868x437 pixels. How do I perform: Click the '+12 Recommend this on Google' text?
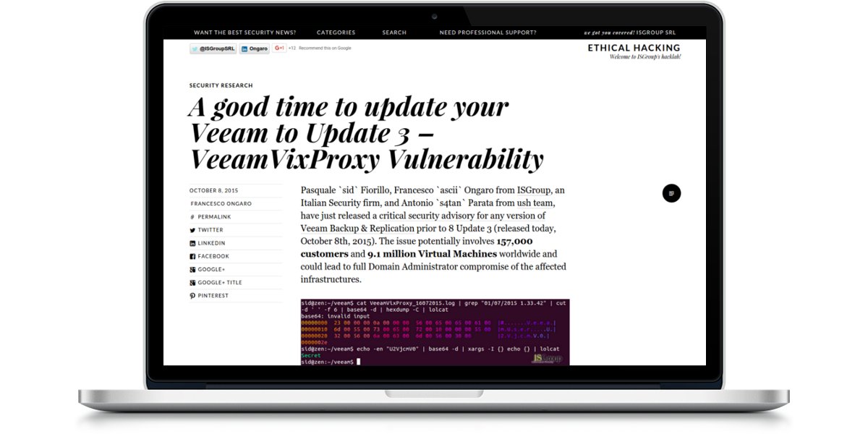click(320, 48)
